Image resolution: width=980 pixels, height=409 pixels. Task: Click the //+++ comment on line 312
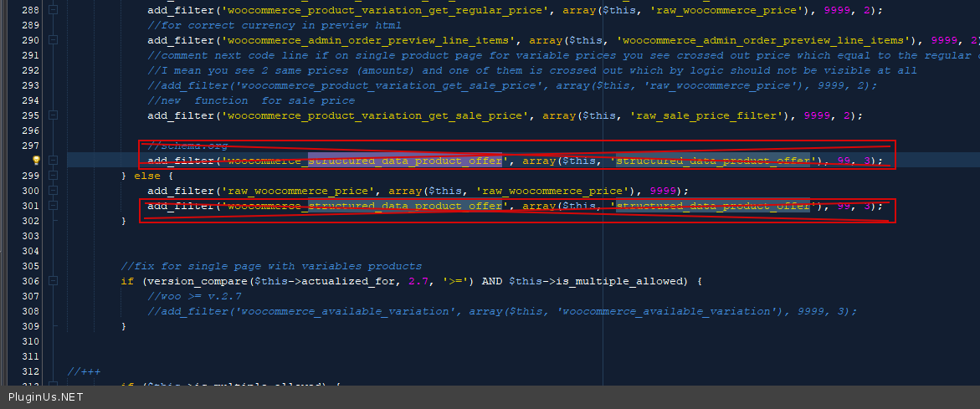coord(84,371)
